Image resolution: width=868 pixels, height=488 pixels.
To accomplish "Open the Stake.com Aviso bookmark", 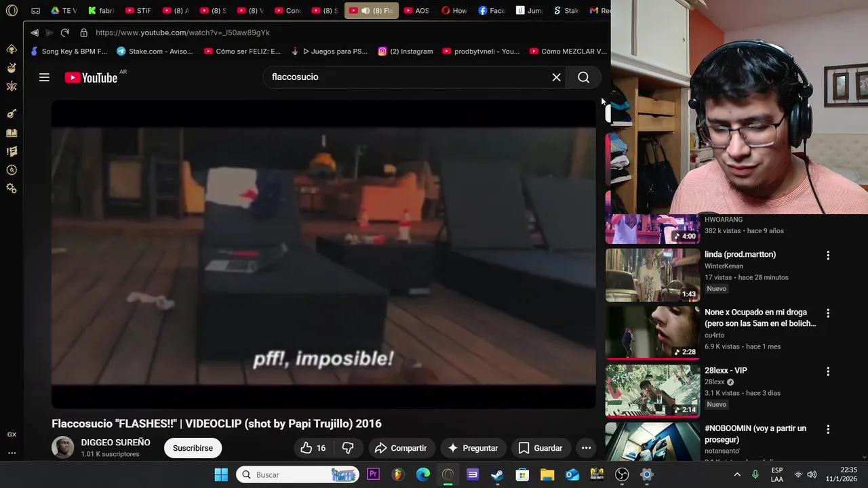I will 155,52.
